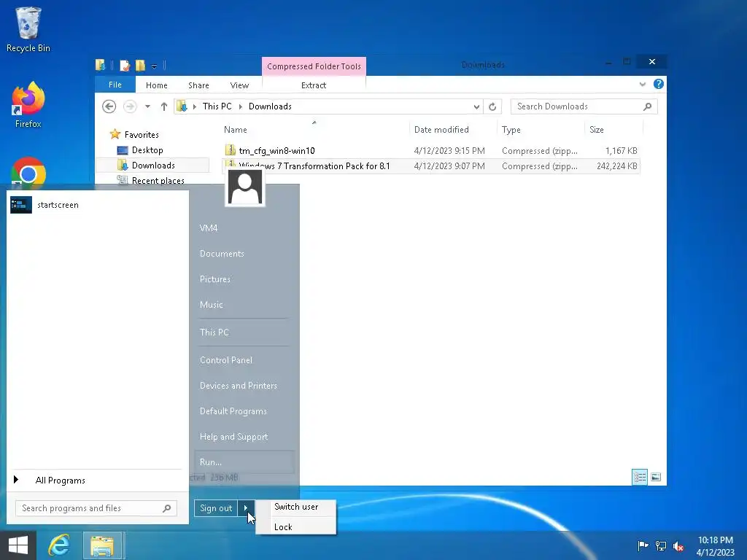Open Control Panel from Start menu
This screenshot has height=560, width=747.
tap(226, 360)
